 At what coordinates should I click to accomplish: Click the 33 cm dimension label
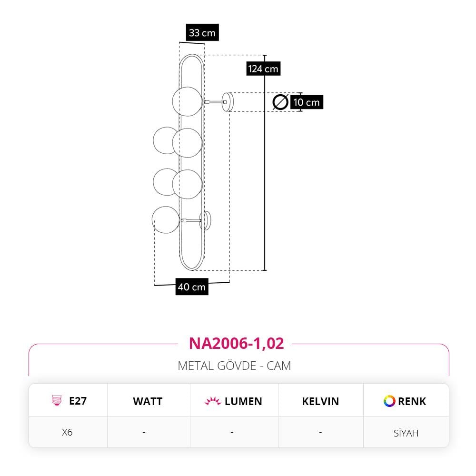(x=202, y=32)
